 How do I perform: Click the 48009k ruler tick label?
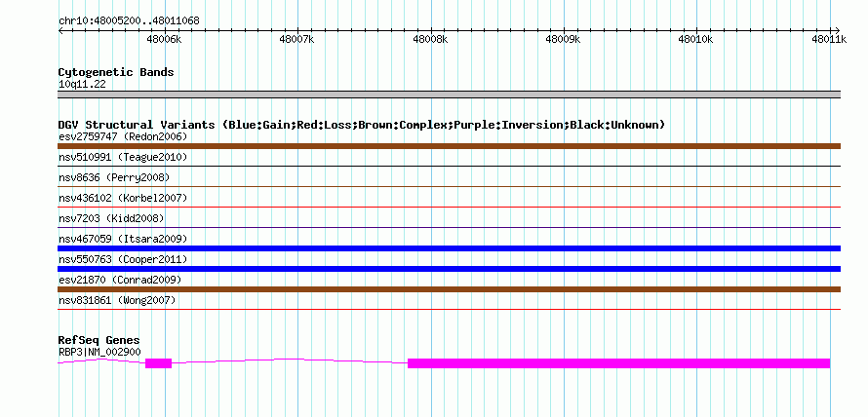tap(564, 39)
